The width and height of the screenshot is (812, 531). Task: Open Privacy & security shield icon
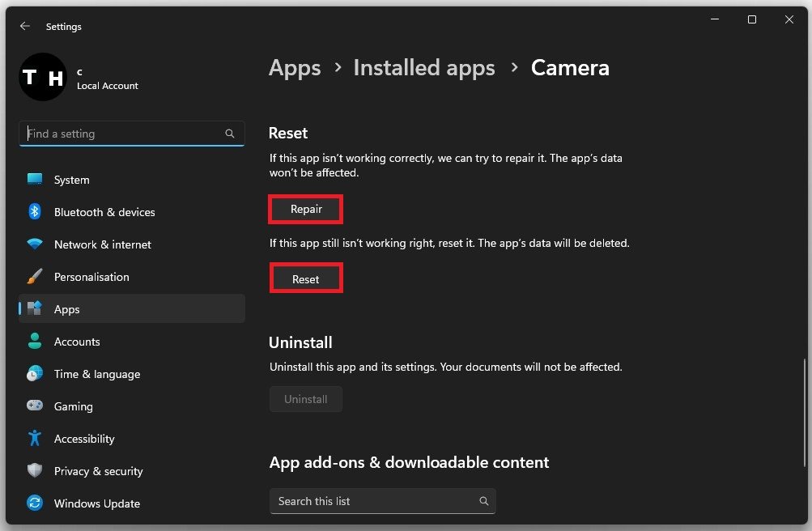[x=35, y=471]
